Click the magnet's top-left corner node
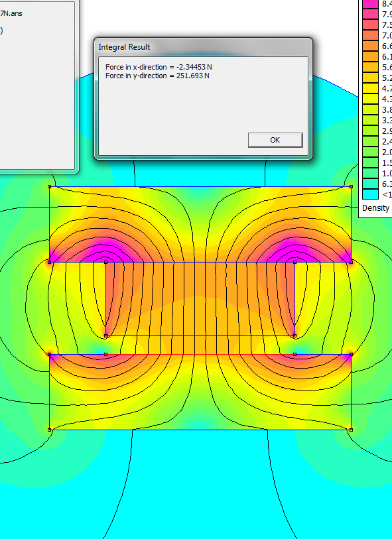 (106, 263)
